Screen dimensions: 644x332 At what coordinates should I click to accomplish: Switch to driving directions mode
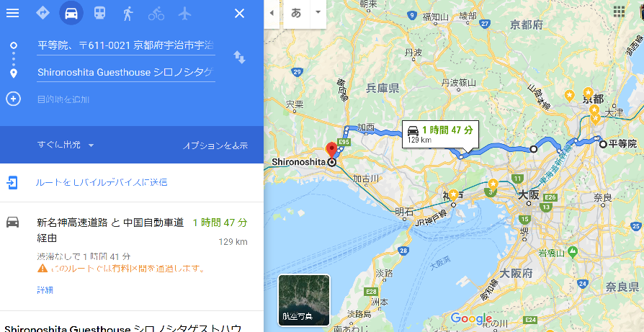coord(71,13)
